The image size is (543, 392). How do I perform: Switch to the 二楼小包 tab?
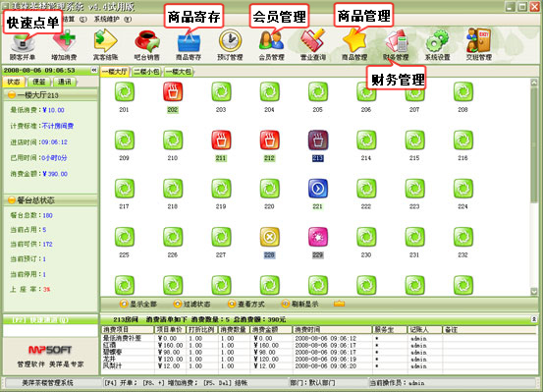coord(146,72)
